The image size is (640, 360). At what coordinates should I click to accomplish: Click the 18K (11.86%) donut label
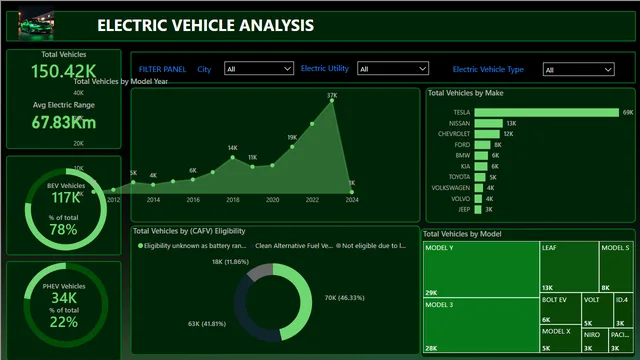230,262
